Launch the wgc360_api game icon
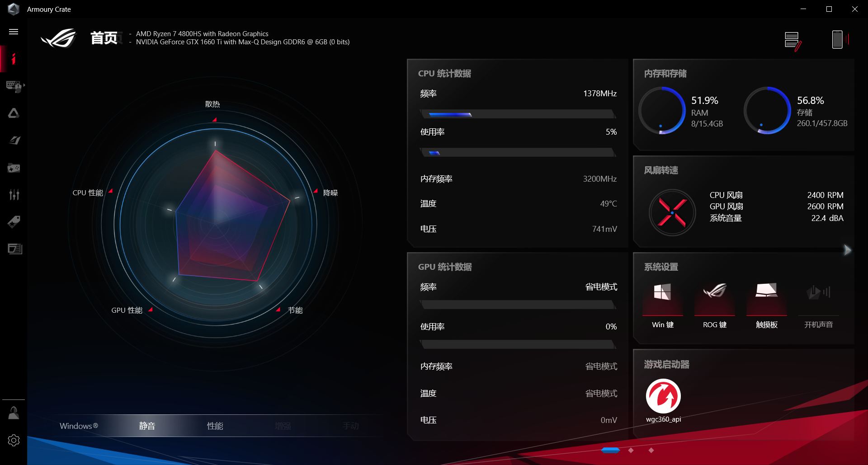Viewport: 868px width, 465px height. click(x=663, y=396)
